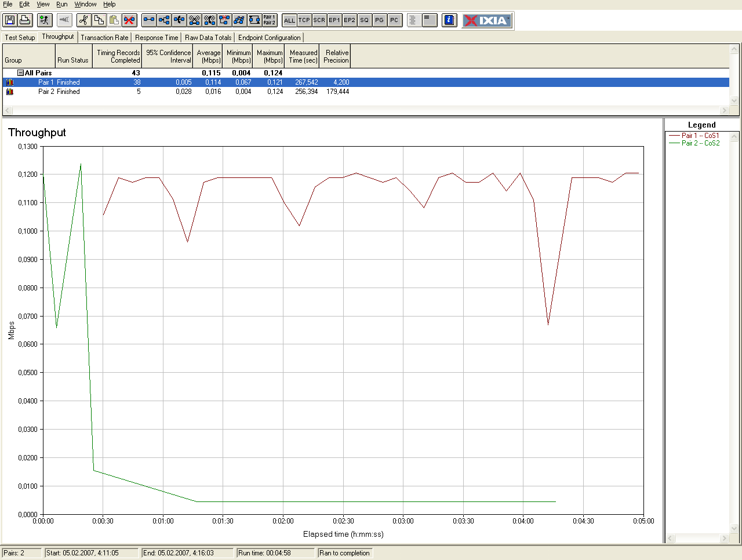Select the Pair 2 Finished row

pyautogui.click(x=366, y=92)
